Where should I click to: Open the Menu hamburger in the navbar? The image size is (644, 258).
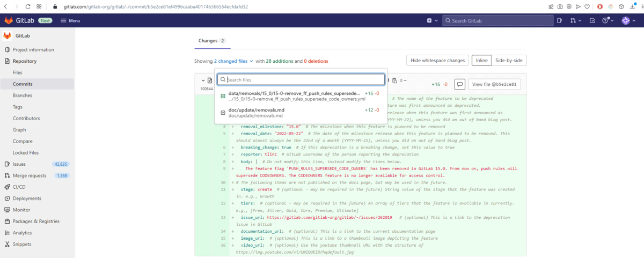[x=70, y=20]
